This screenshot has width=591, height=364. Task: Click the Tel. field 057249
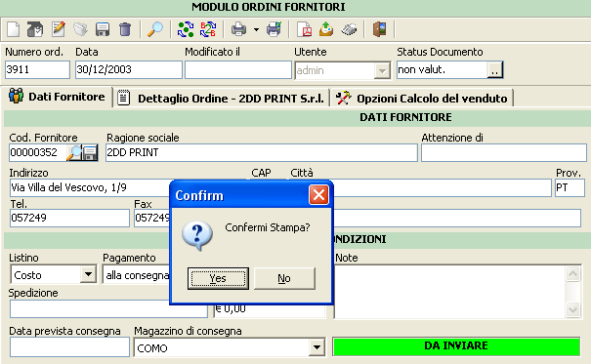69,218
